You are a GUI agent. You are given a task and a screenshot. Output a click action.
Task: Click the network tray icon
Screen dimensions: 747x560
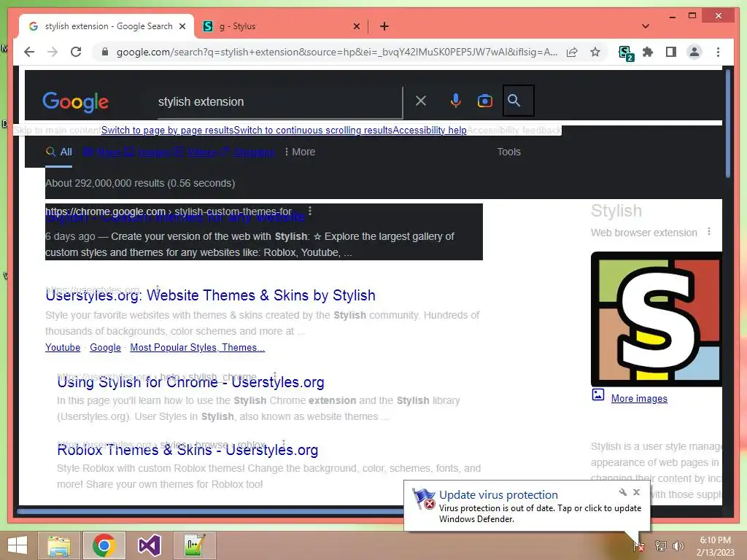pos(660,545)
